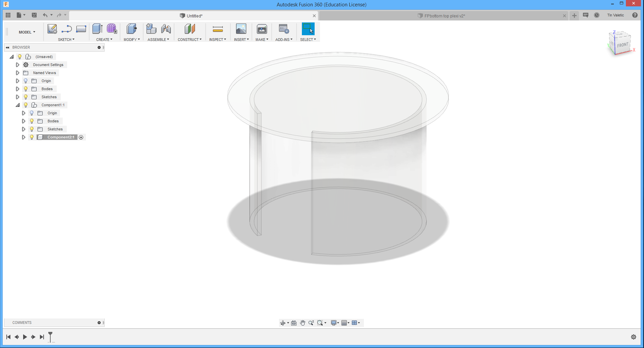644x348 pixels.
Task: Collapse the Component1:1 node
Action: 18,105
